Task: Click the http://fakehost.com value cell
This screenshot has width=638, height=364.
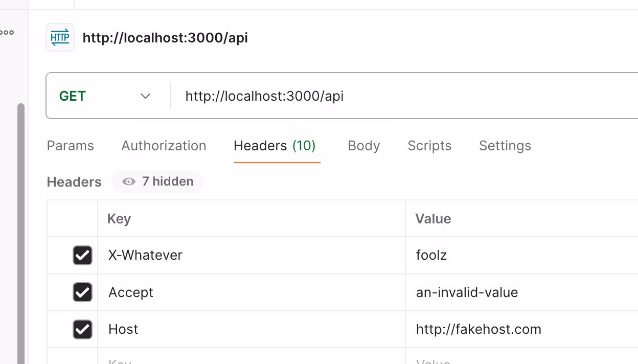Action: (x=522, y=329)
